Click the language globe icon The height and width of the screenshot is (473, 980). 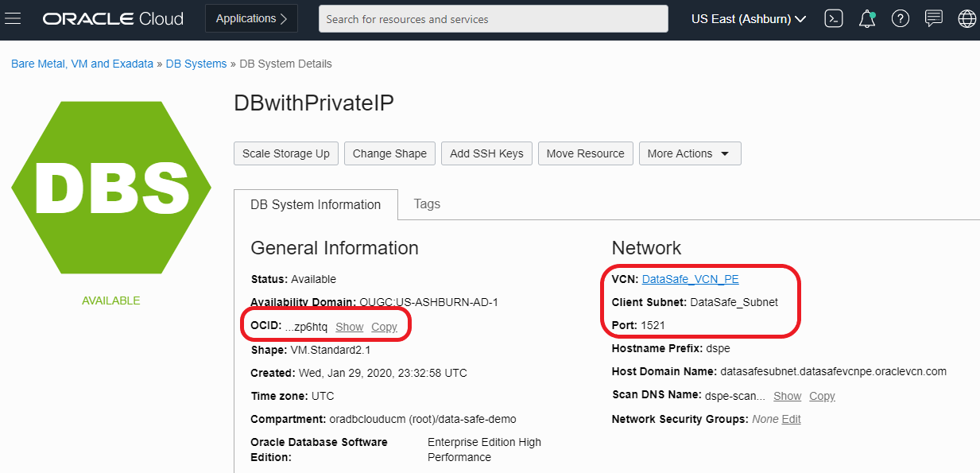966,18
